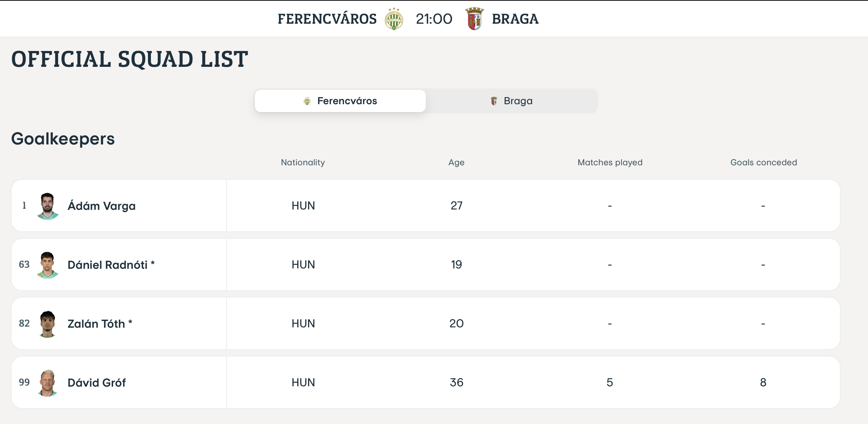Click Ádám Varga's player photo

(x=47, y=206)
